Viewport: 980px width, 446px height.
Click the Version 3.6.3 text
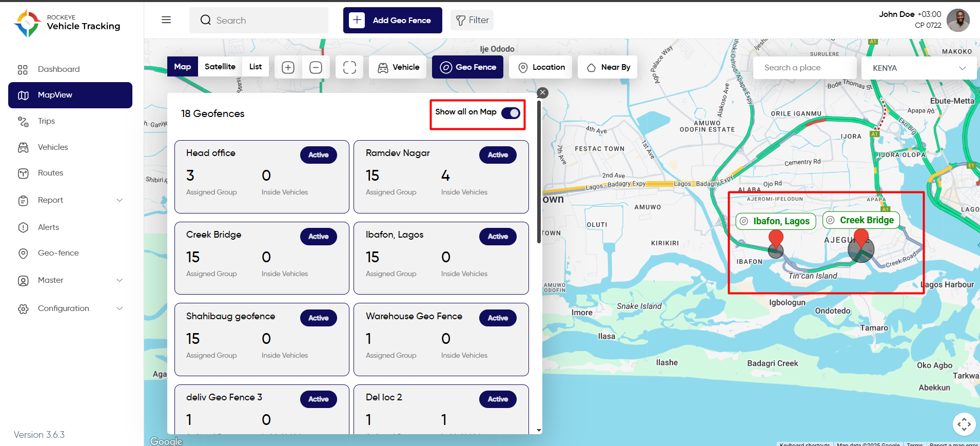pos(39,435)
